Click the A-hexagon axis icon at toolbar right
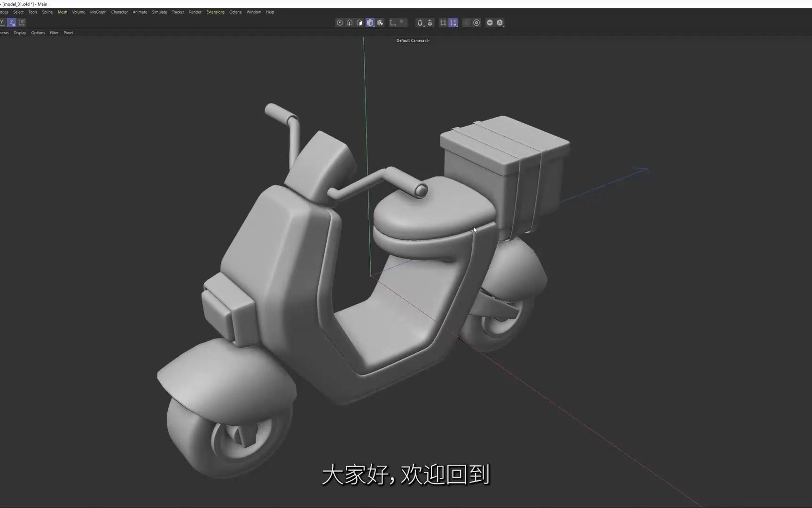812x508 pixels. tap(500, 23)
